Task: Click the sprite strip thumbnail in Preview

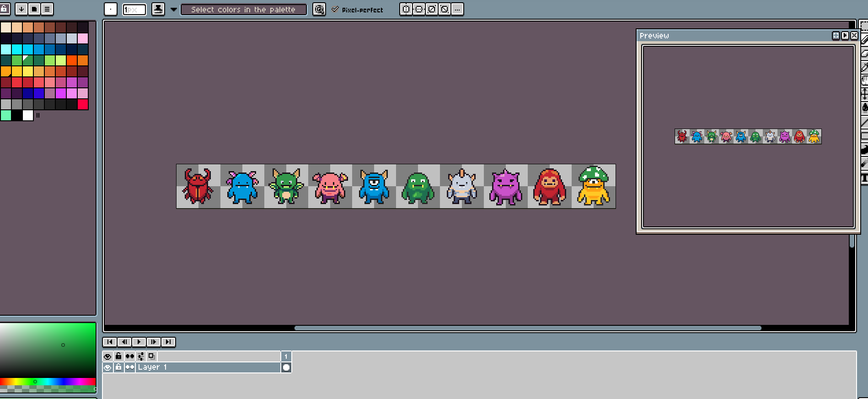Action: tap(748, 136)
